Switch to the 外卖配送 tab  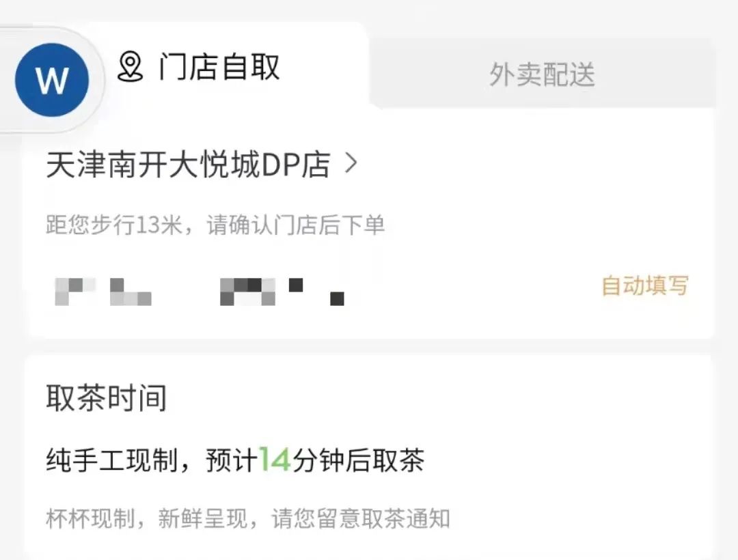click(x=542, y=74)
